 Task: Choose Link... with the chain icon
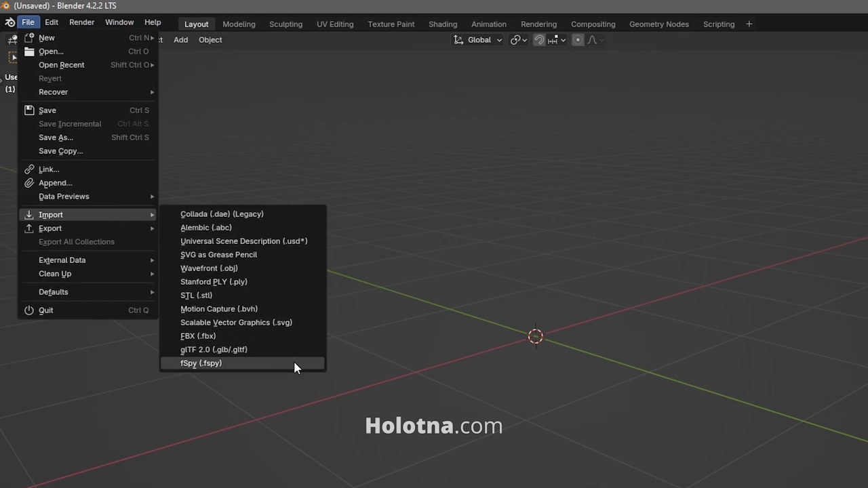click(88, 169)
